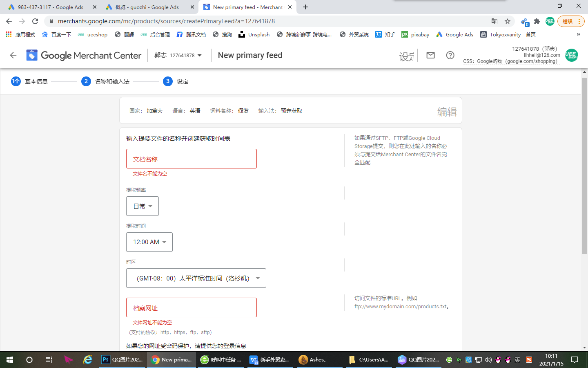Image resolution: width=588 pixels, height=368 pixels.
Task: Open the account switcher 郭志 127641878
Action: [x=178, y=55]
